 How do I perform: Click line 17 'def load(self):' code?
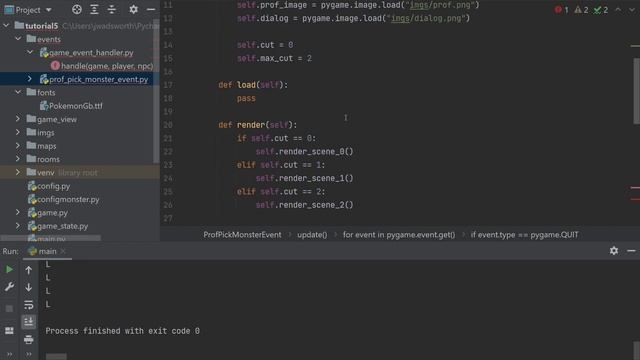pos(253,85)
